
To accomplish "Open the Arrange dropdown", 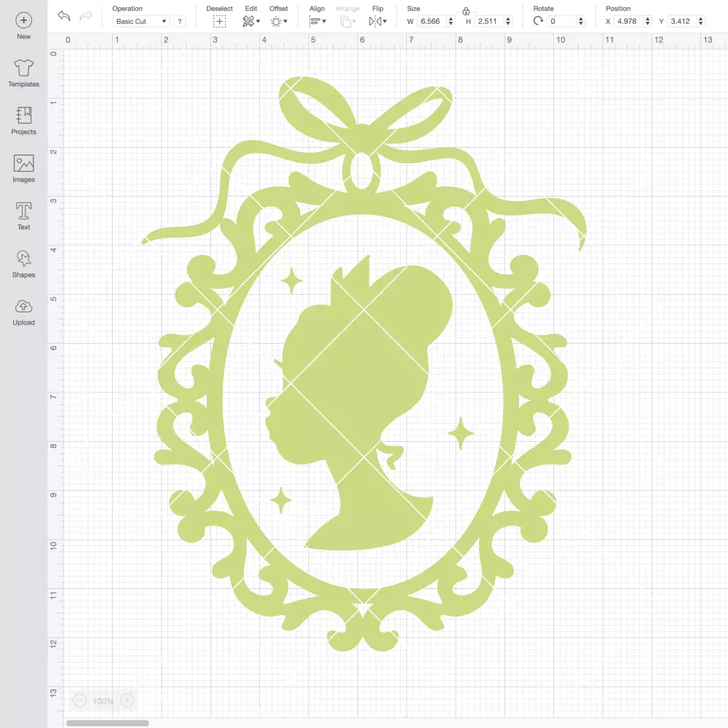I will coord(348,21).
